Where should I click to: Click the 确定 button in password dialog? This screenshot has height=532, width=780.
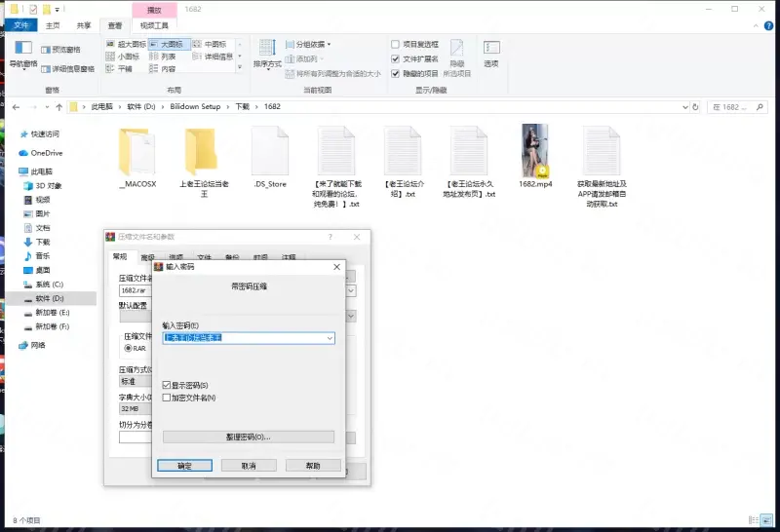pos(185,466)
